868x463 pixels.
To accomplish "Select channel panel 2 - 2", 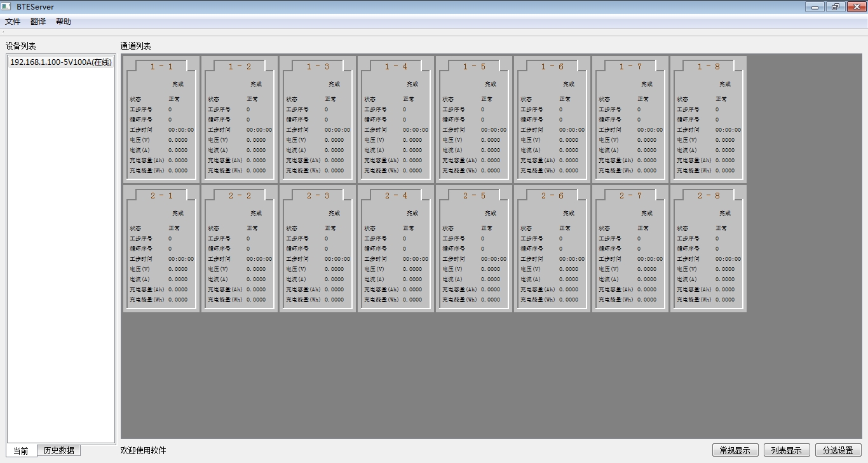I will tap(240, 248).
